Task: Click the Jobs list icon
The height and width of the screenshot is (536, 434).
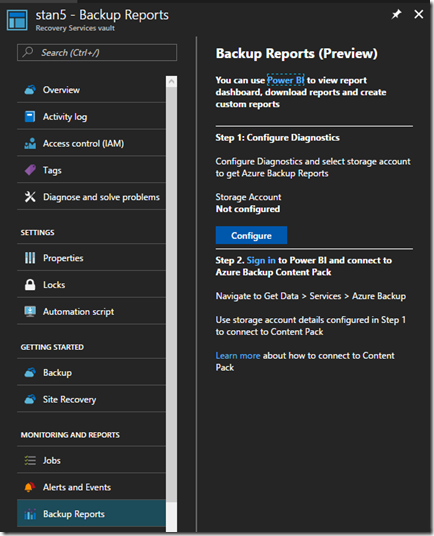Action: click(30, 460)
